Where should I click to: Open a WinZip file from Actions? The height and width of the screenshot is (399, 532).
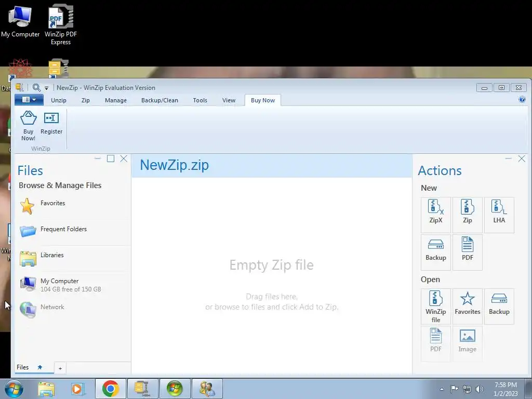436,307
